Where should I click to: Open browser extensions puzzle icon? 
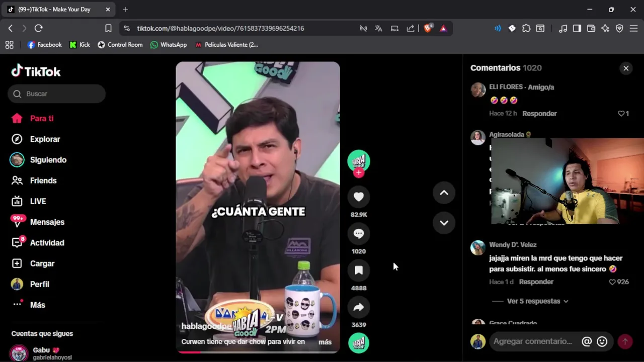[526, 28]
